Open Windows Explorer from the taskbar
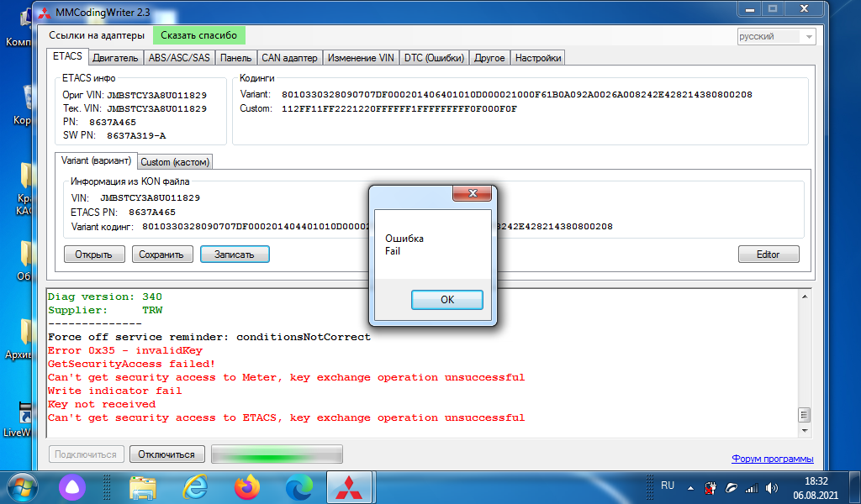This screenshot has height=504, width=861. pos(142,487)
